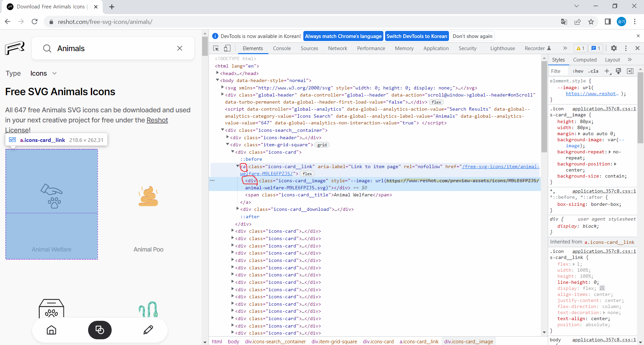Click the inspect element picker icon
Screen dimensions: 644x345
tap(216, 48)
